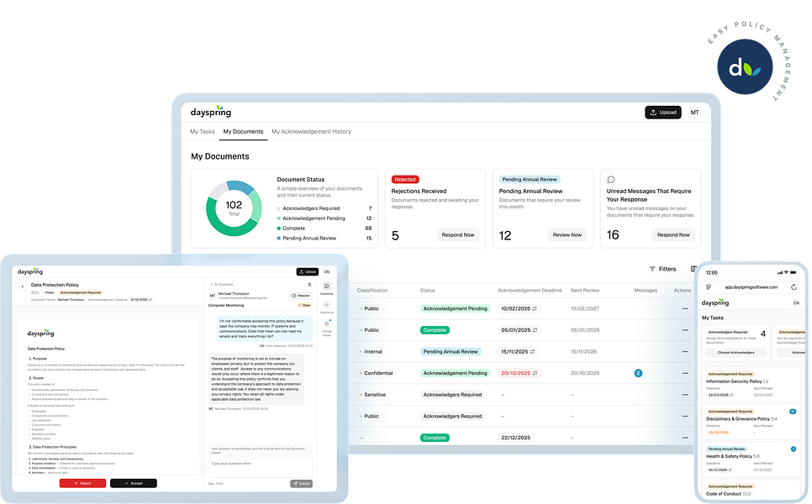Open Information Security Policy card on phone
The height and width of the screenshot is (504, 812).
(x=751, y=385)
